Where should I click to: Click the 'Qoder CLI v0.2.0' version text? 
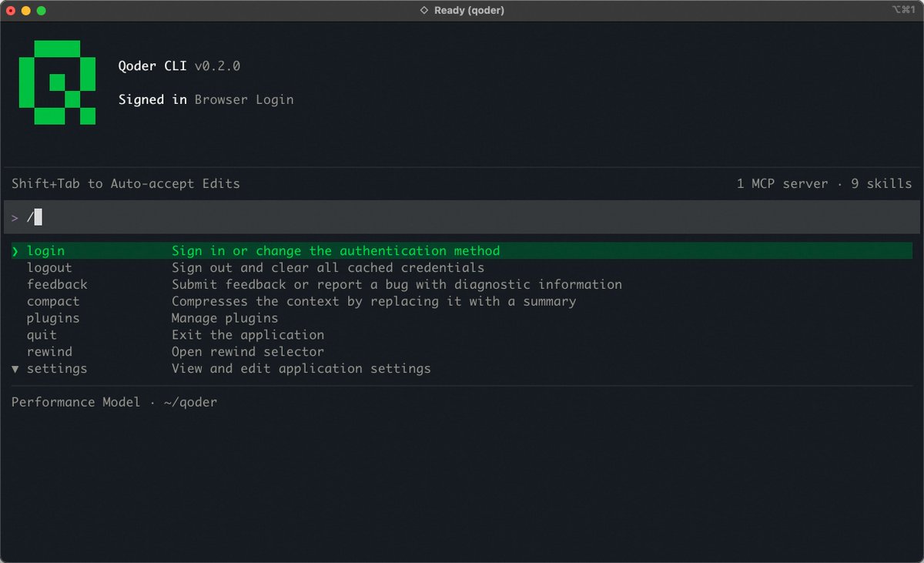[x=179, y=66]
